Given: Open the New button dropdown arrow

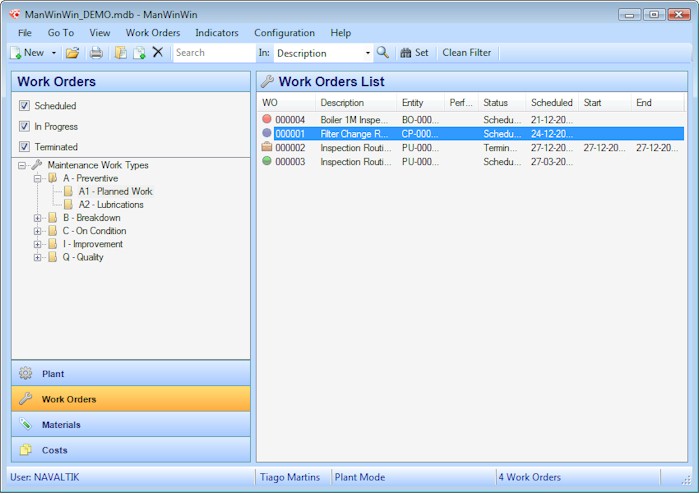Looking at the screenshot, I should (x=54, y=53).
